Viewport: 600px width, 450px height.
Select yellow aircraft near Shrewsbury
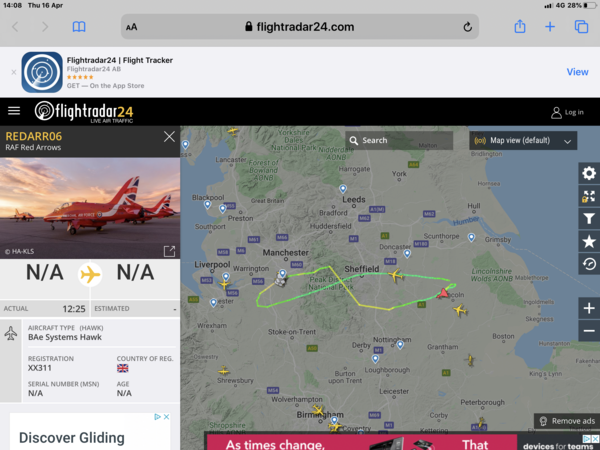pyautogui.click(x=223, y=370)
